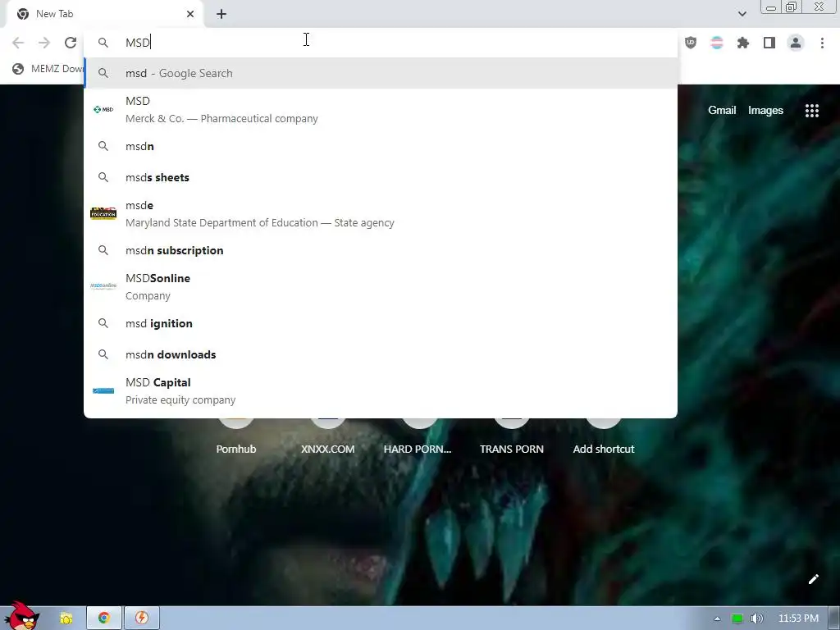Open the folder icon in taskbar

coord(66,619)
